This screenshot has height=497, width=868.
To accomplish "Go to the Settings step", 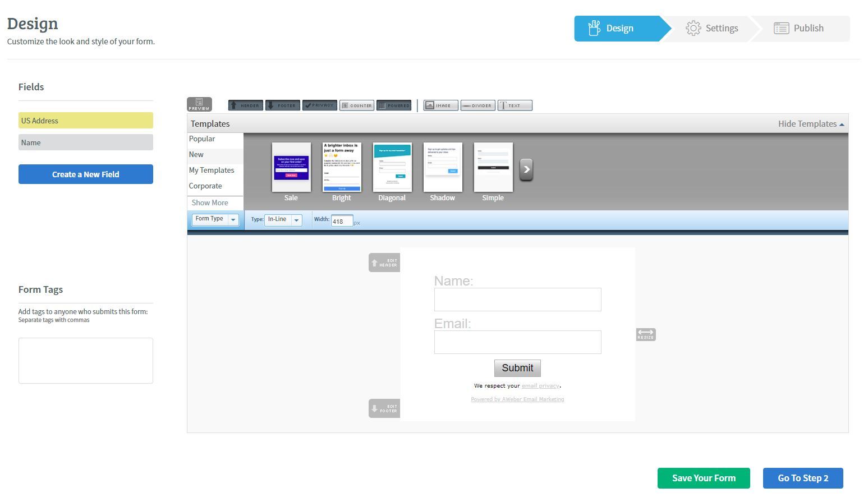I will point(711,29).
